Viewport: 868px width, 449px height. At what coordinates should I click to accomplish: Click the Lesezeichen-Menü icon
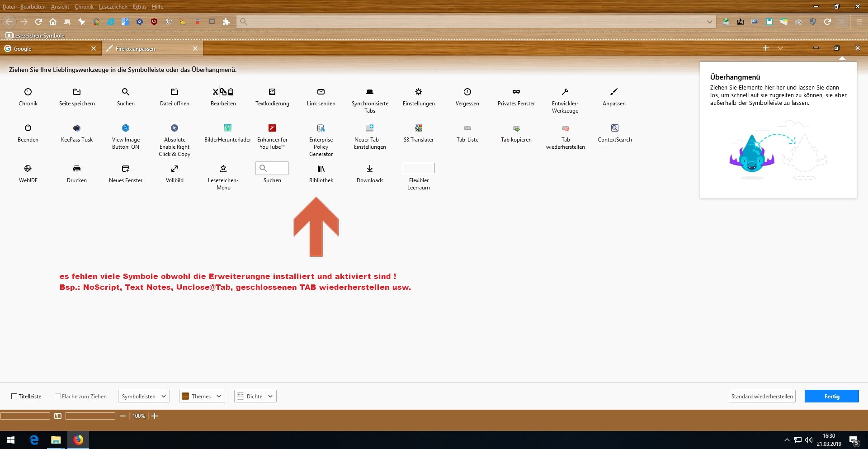[x=223, y=169]
